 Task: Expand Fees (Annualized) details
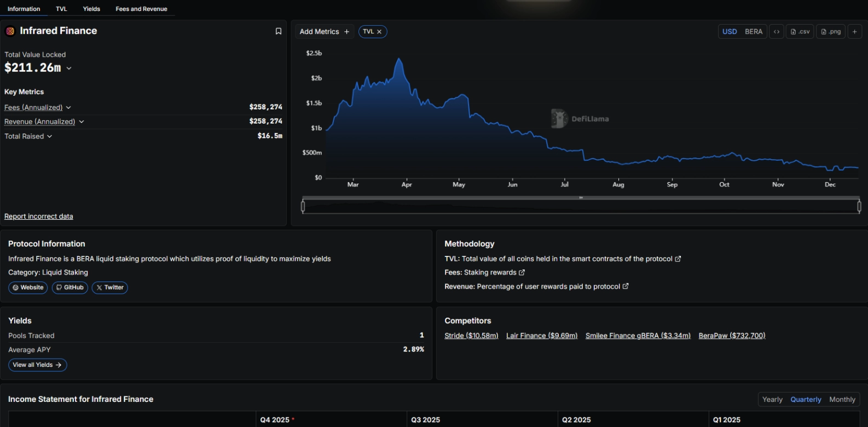[68, 108]
